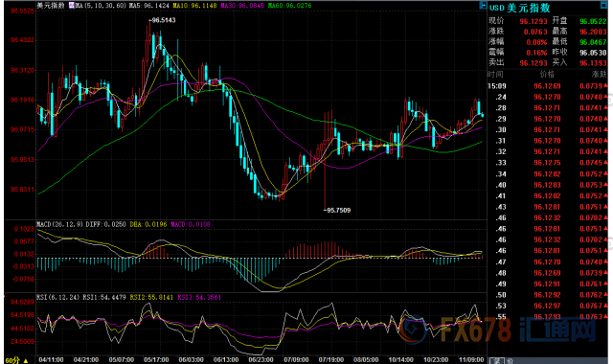The height and width of the screenshot is (364, 613).
Task: Click the MA indicator icon beside 美元指数
Action: coord(71,6)
